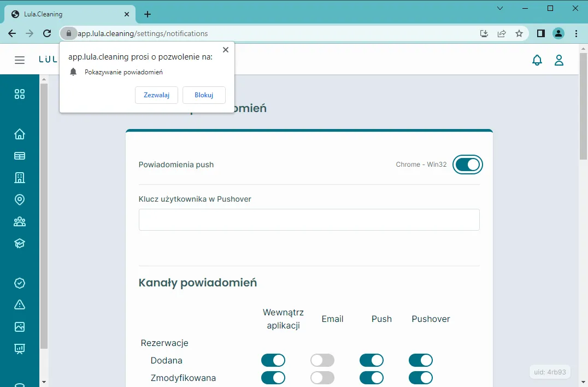Open the location pin icon in sidebar

click(x=20, y=200)
